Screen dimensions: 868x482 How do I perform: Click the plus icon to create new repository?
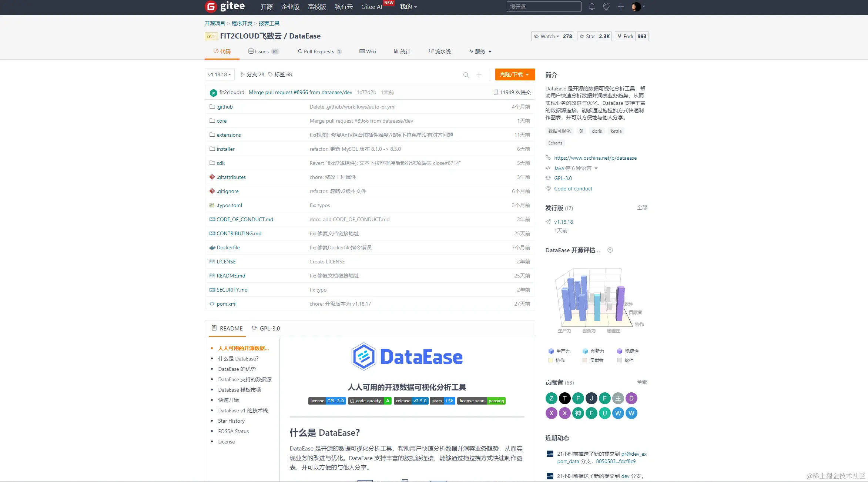[x=620, y=6]
